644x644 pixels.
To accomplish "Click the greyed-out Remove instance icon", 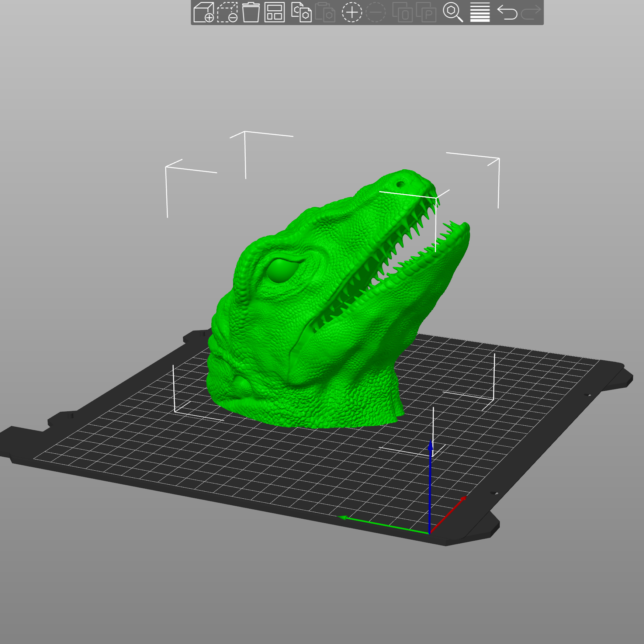I will pos(375,12).
